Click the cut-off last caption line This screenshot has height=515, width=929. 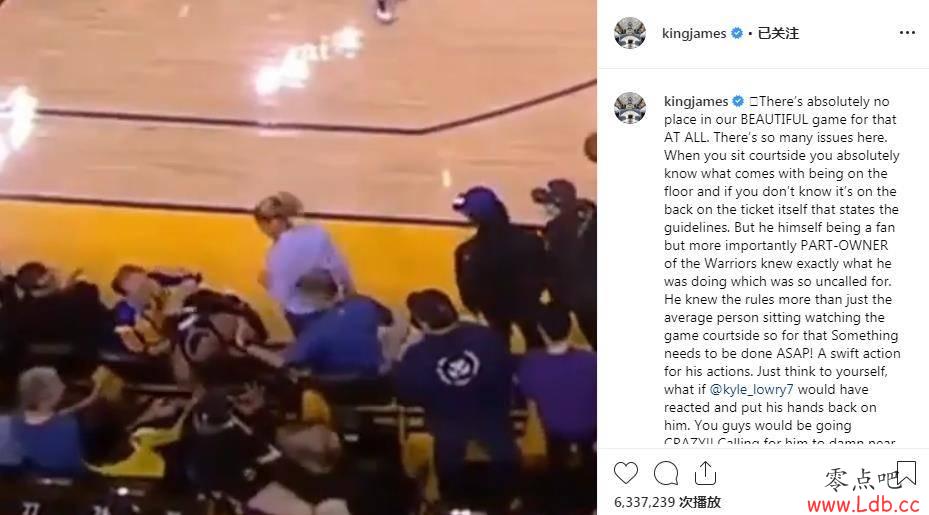point(780,441)
